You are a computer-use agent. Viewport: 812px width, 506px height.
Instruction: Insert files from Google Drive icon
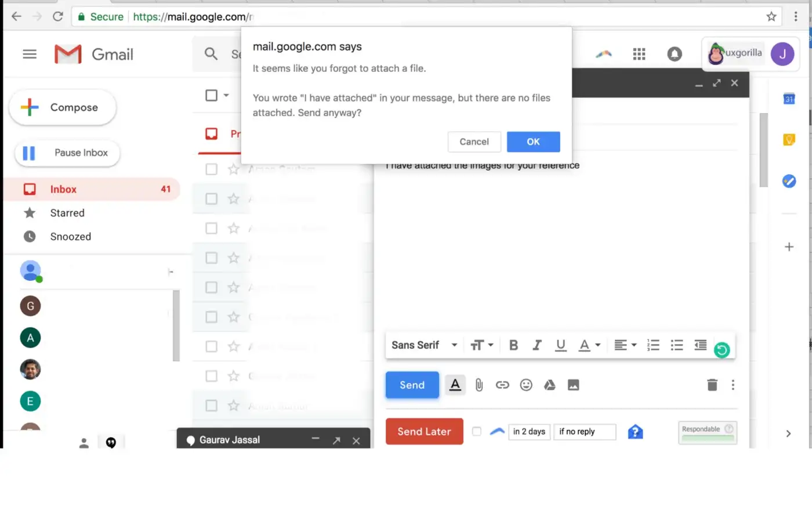[550, 385]
